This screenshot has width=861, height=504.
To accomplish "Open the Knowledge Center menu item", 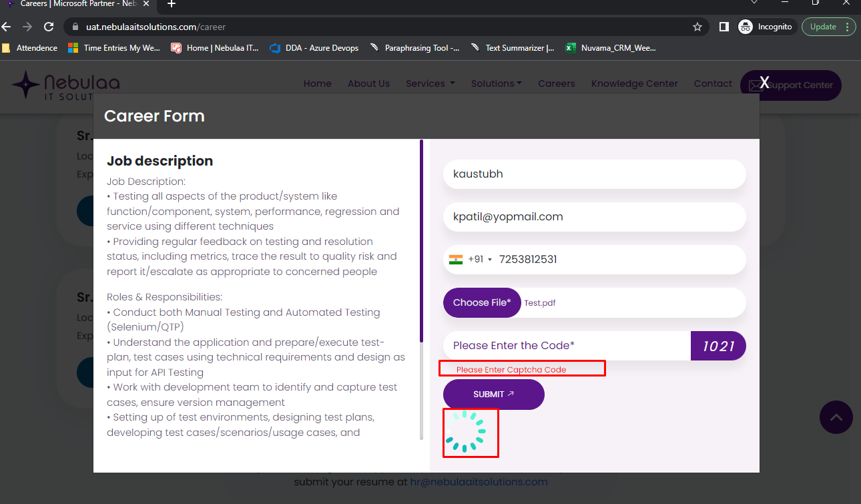I will pyautogui.click(x=635, y=83).
